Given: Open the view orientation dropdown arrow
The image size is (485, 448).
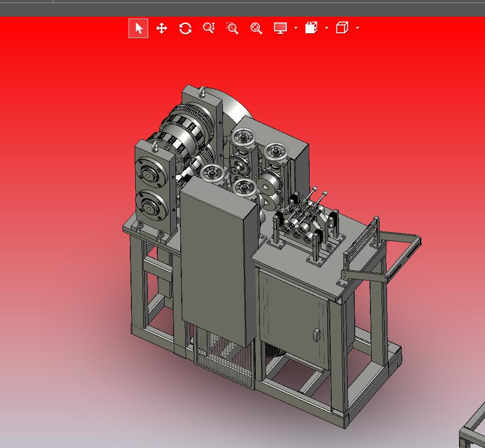Looking at the screenshot, I should (358, 28).
